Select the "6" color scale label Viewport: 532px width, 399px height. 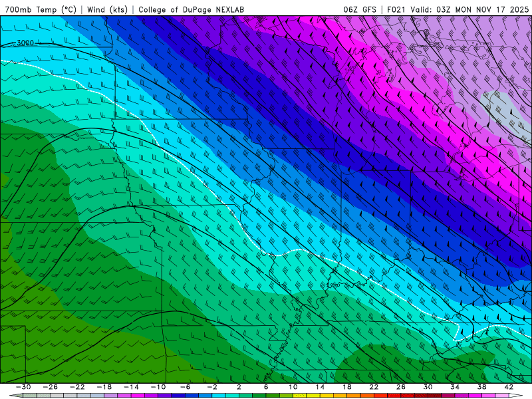[265, 387]
